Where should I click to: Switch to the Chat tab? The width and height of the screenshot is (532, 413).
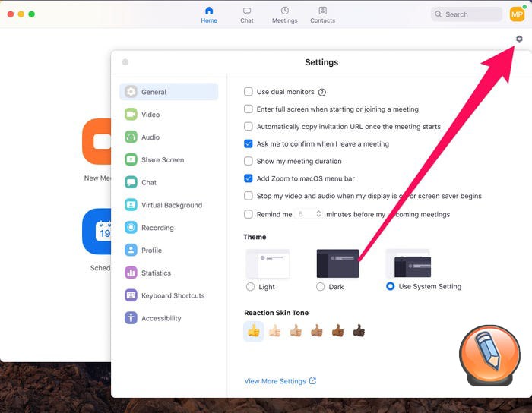[x=247, y=15]
